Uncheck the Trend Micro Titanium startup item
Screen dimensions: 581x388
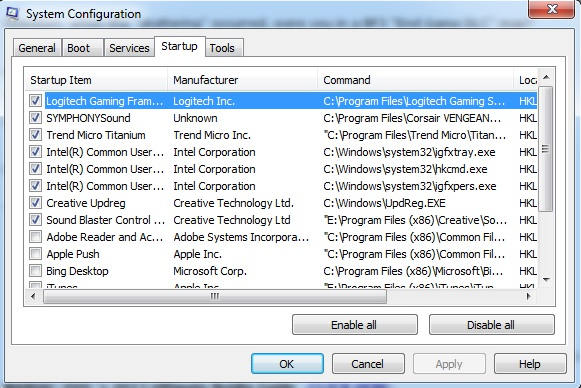(x=36, y=135)
